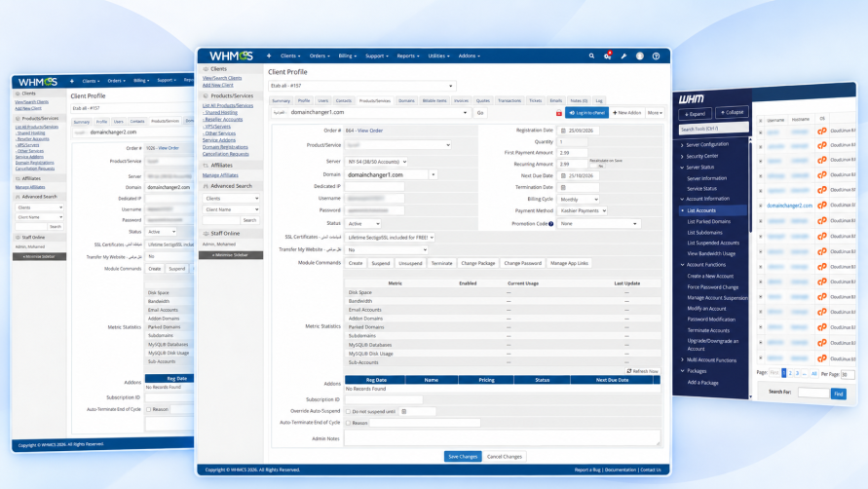Open the Registration Date calendar icon
Image resolution: width=868 pixels, height=489 pixels.
point(563,131)
